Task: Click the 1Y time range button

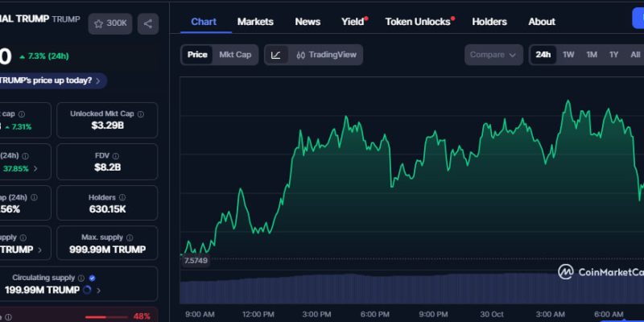Action: 614,55
